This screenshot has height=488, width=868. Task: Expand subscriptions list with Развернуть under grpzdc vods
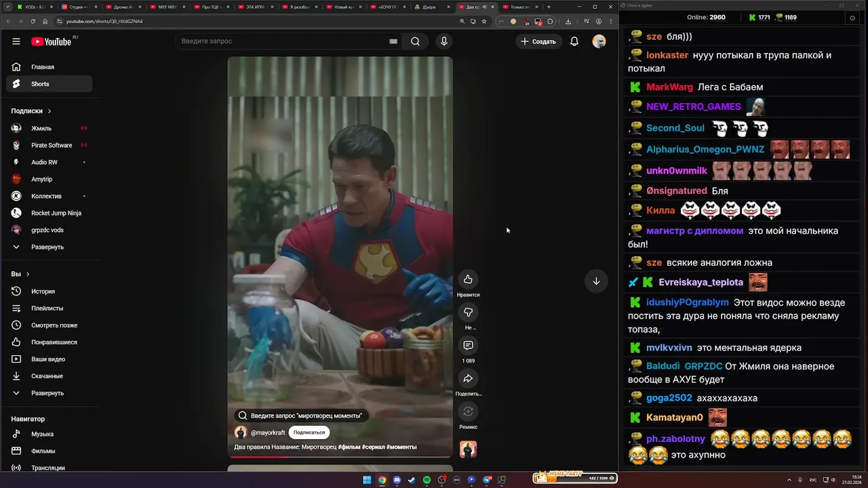(x=49, y=247)
